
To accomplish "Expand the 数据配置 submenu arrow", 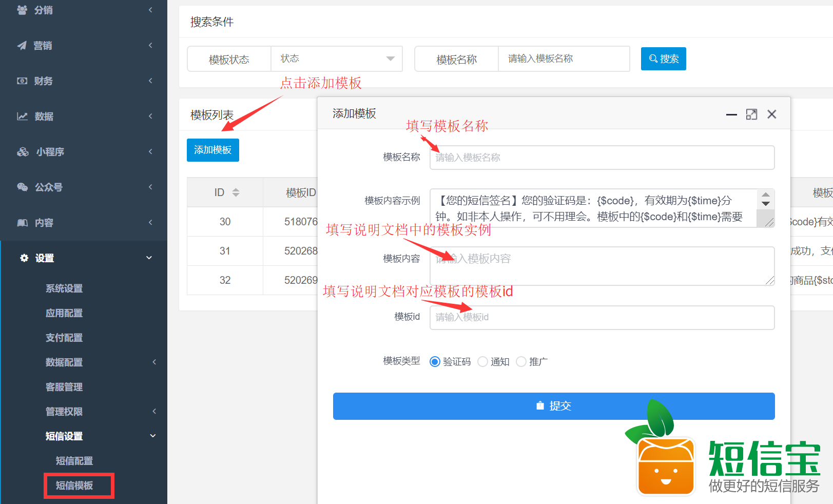I will [x=154, y=362].
